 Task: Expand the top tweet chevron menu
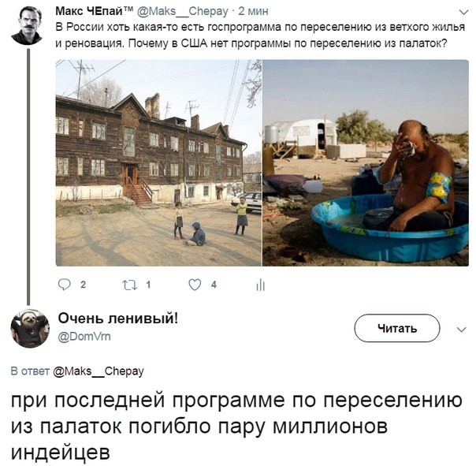463,12
